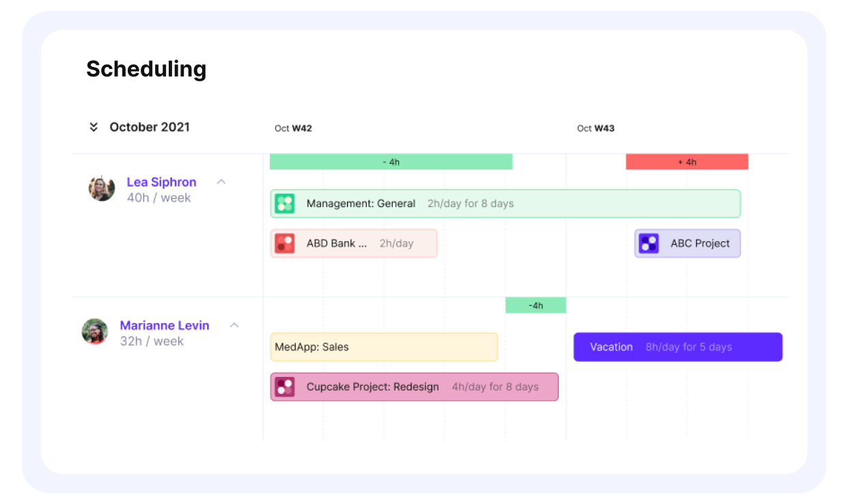
Task: Click Marianne Levin's avatar photo
Action: (x=95, y=331)
